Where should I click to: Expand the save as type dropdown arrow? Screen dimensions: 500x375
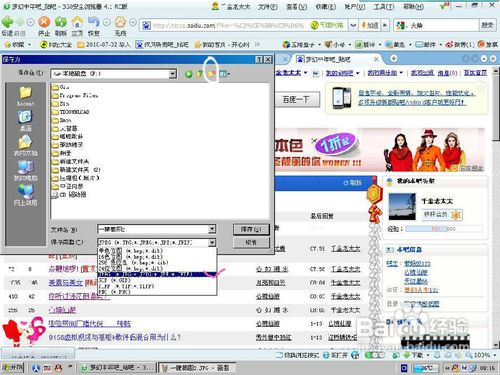[x=212, y=242]
